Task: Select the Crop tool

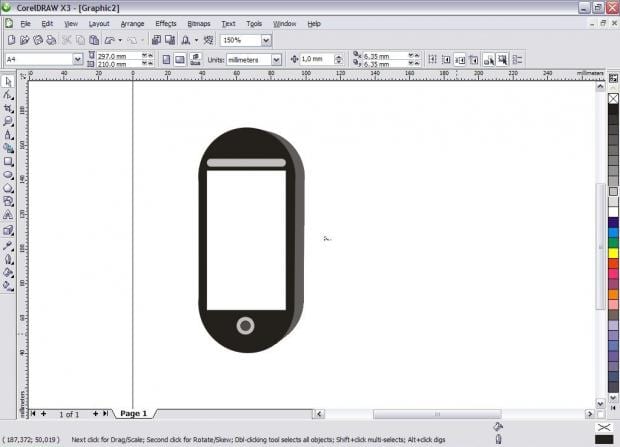Action: [8, 108]
